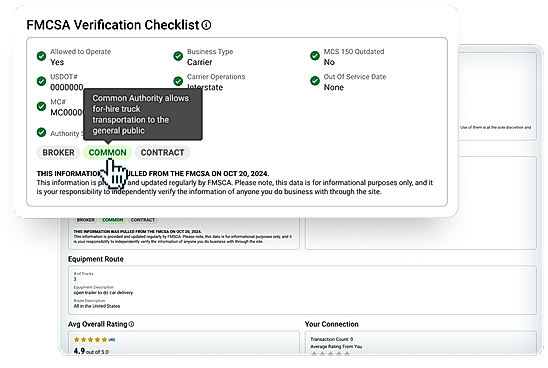The height and width of the screenshot is (368, 548).
Task: Select the CONTRACT authority chip in the checklist
Action: [162, 153]
